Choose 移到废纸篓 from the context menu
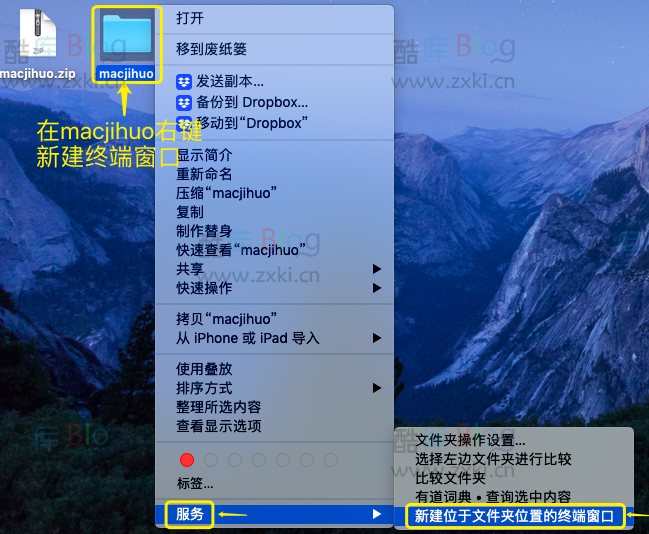 pos(274,49)
